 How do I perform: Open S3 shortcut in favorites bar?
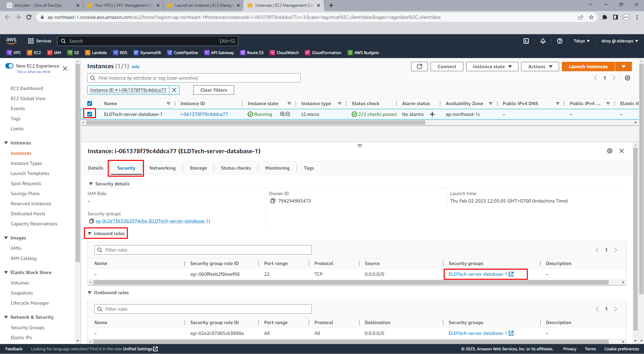pos(73,53)
